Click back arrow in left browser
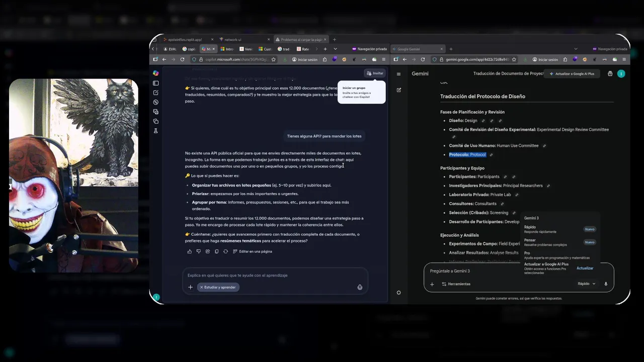This screenshot has width=644, height=362. click(164, 59)
